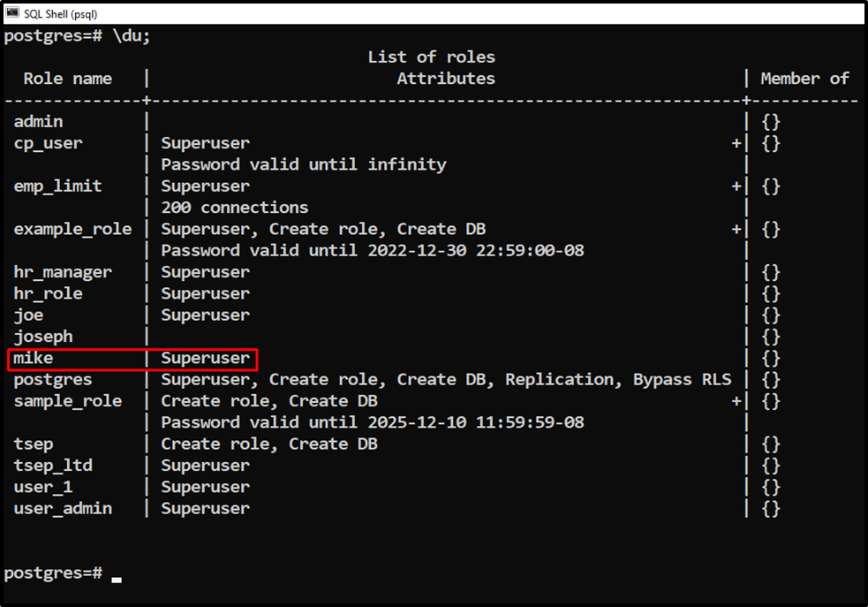Click the Member of column header
The width and height of the screenshot is (868, 607).
pos(804,78)
